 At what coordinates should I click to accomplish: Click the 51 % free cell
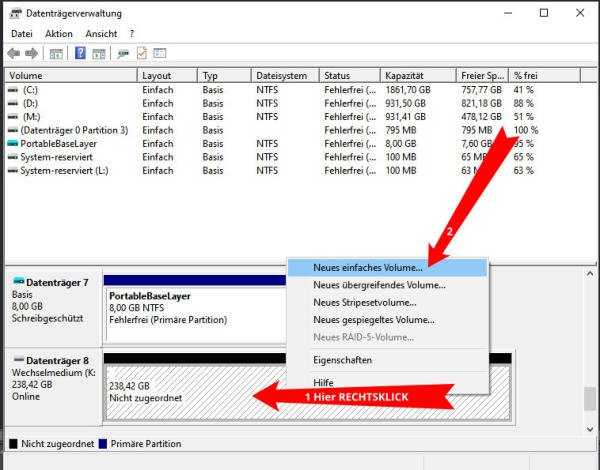(x=523, y=117)
